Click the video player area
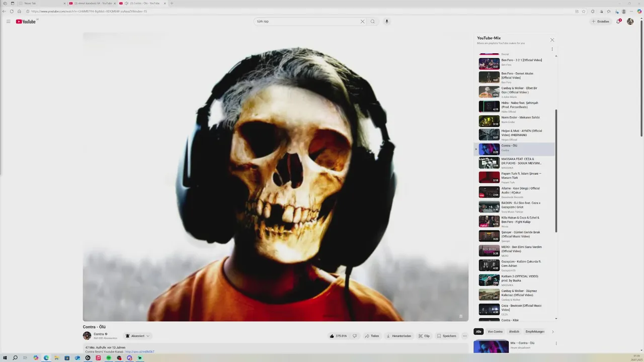This screenshot has height=362, width=644. point(276,177)
